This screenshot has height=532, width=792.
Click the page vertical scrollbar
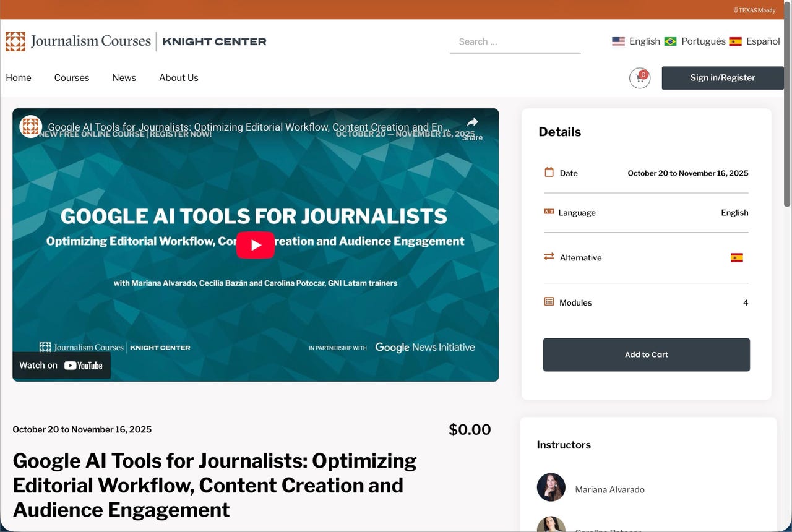pyautogui.click(x=787, y=124)
